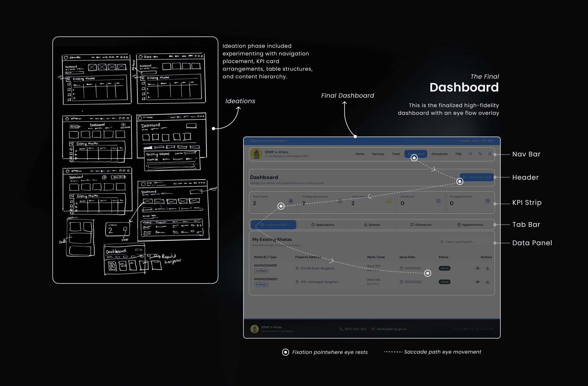Open the user profile icon
Image resolution: width=588 pixels, height=386 pixels.
click(489, 154)
